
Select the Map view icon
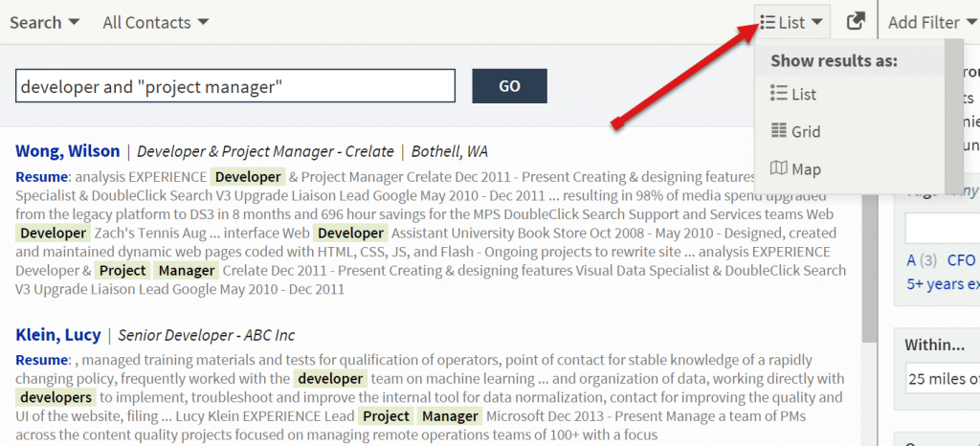(778, 168)
